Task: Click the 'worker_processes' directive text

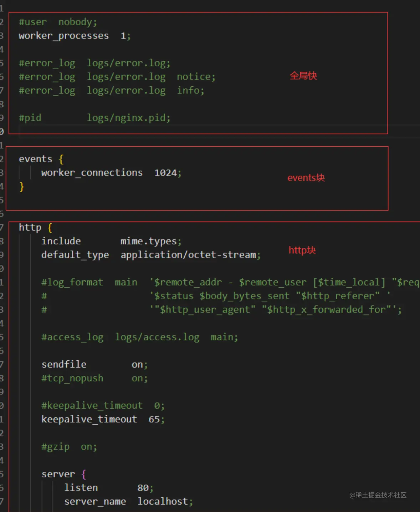Action: 63,36
